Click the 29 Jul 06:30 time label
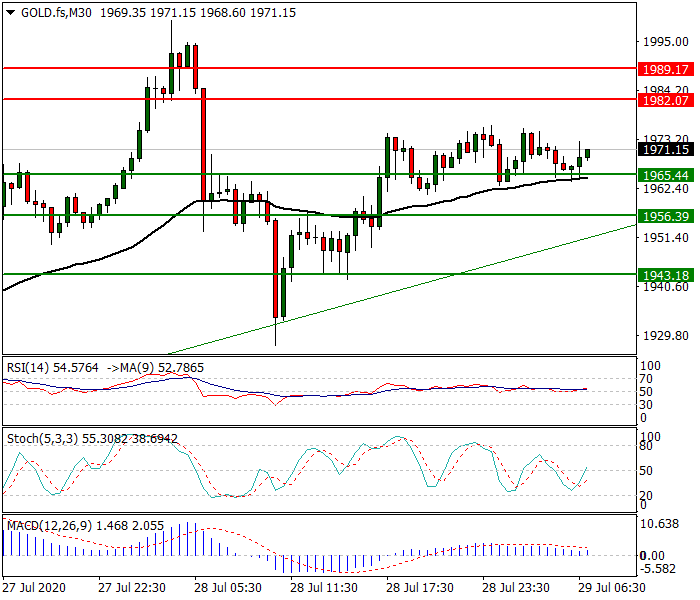 [612, 588]
